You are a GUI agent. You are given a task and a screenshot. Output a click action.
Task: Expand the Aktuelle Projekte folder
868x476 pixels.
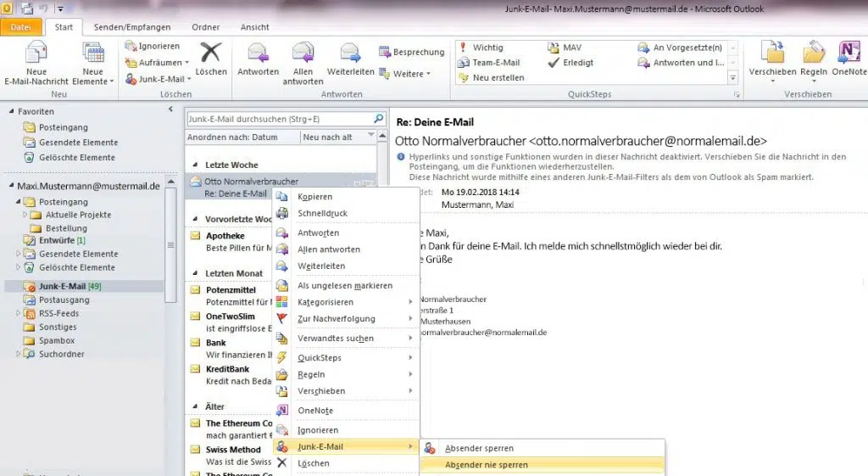(x=25, y=215)
